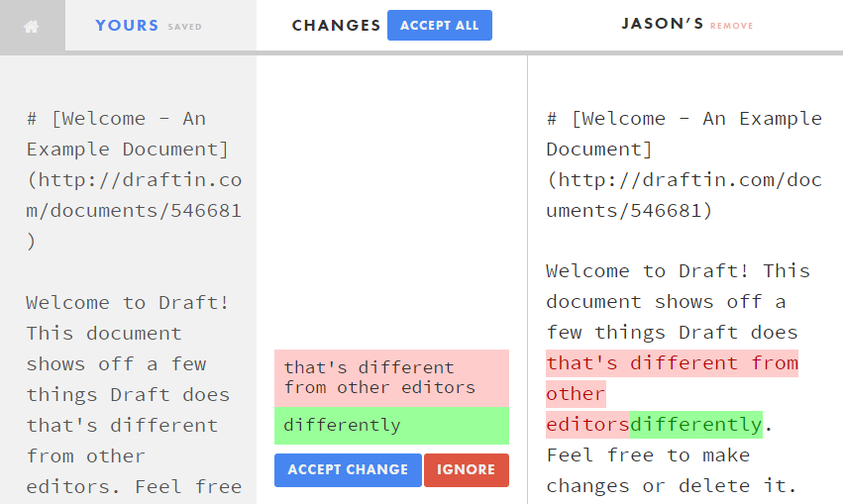Click 'Welcome to Draft!' in your document
This screenshot has width=843, height=504.
point(128,303)
